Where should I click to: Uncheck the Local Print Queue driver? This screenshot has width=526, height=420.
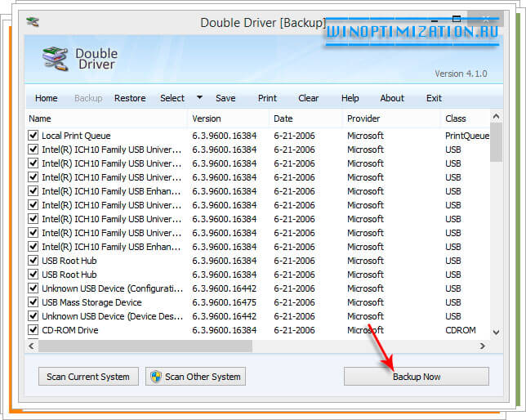(33, 136)
